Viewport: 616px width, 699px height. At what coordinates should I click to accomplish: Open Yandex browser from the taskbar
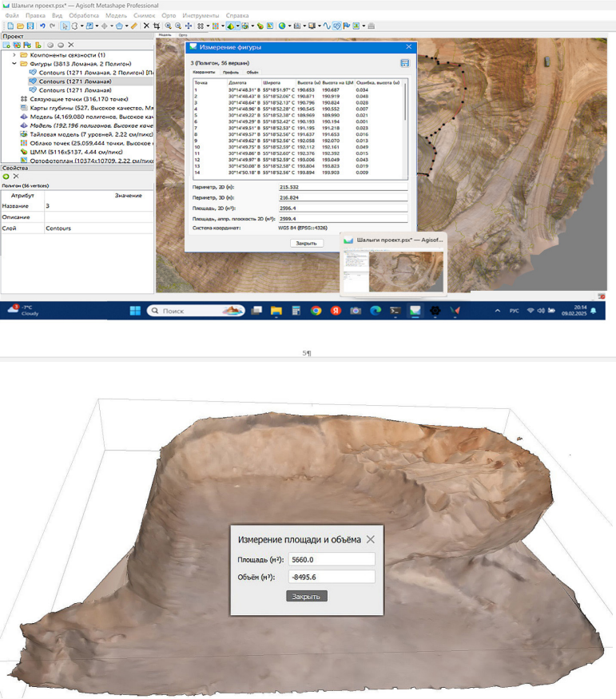click(x=336, y=311)
